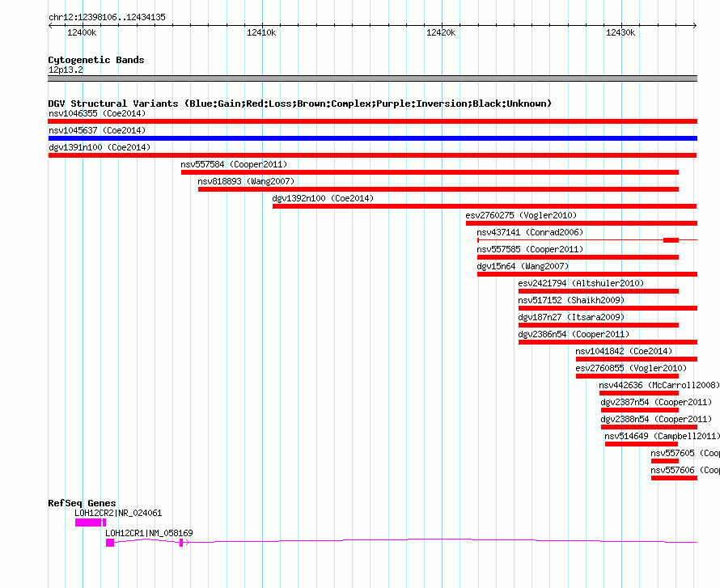Click the dgv2386n54 (Cooper2011) label
This screenshot has width=720, height=588.
(574, 334)
